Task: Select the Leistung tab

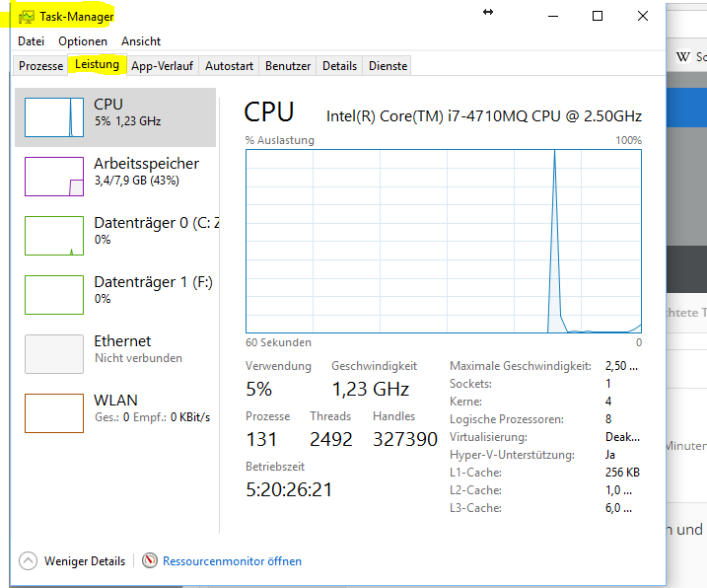Action: [97, 64]
